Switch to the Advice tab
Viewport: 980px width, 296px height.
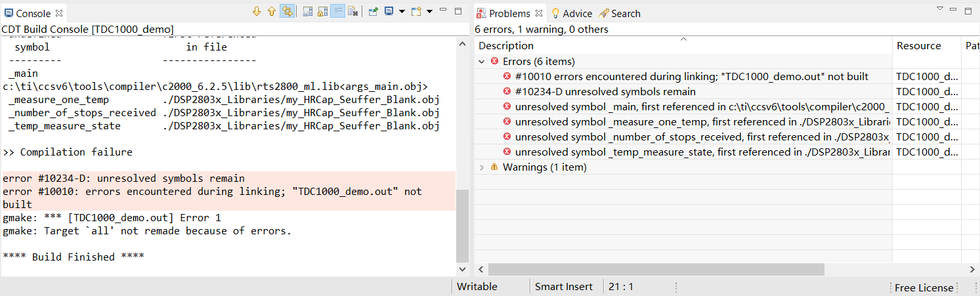[571, 13]
